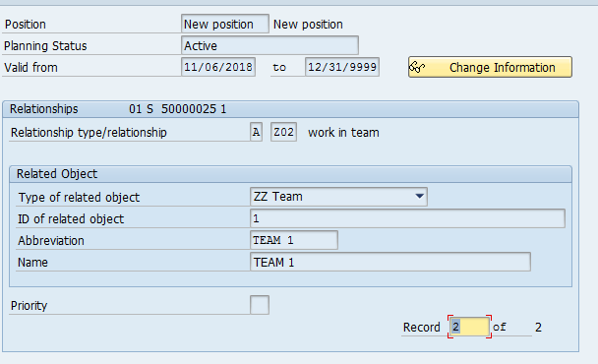
Task: Click the relationship type field A
Action: coord(257,132)
